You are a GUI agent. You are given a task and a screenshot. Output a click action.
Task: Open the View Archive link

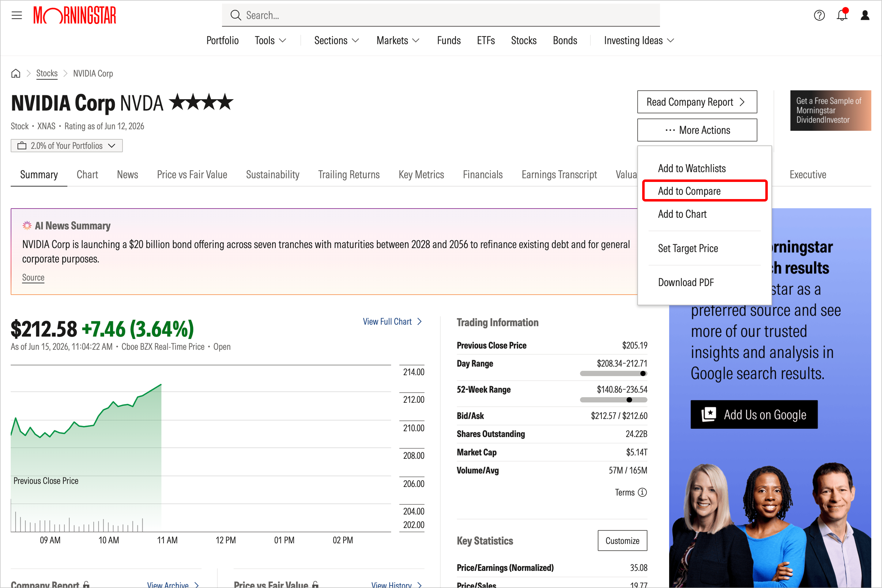tap(172, 584)
